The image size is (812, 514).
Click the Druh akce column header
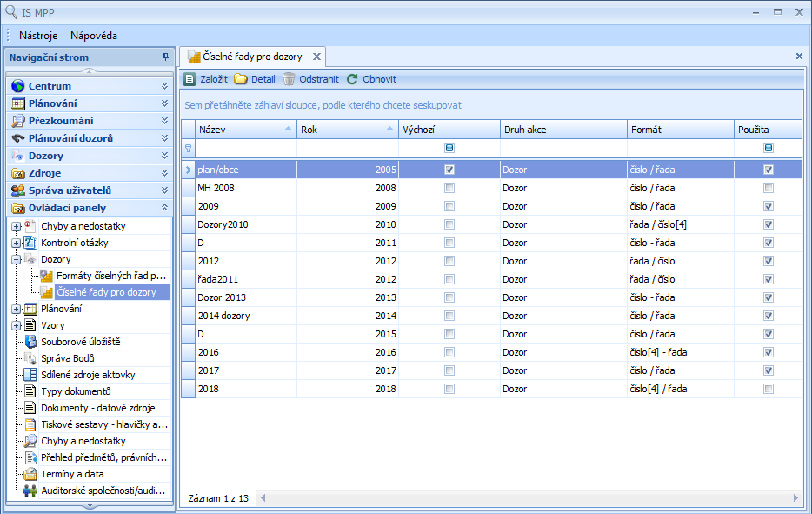(563, 130)
